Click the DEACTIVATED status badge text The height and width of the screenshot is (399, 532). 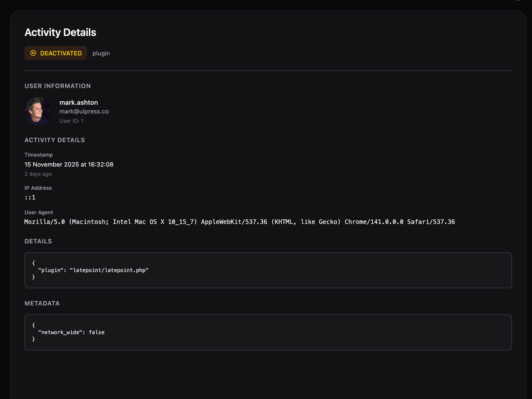[x=61, y=53]
